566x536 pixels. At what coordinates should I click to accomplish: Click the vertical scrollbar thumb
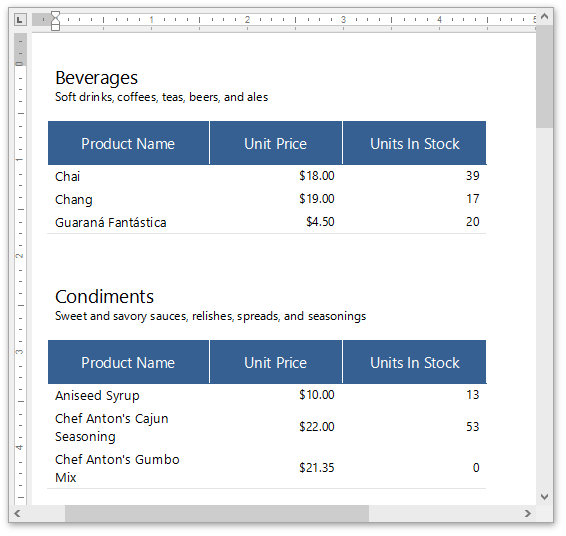coord(544,76)
